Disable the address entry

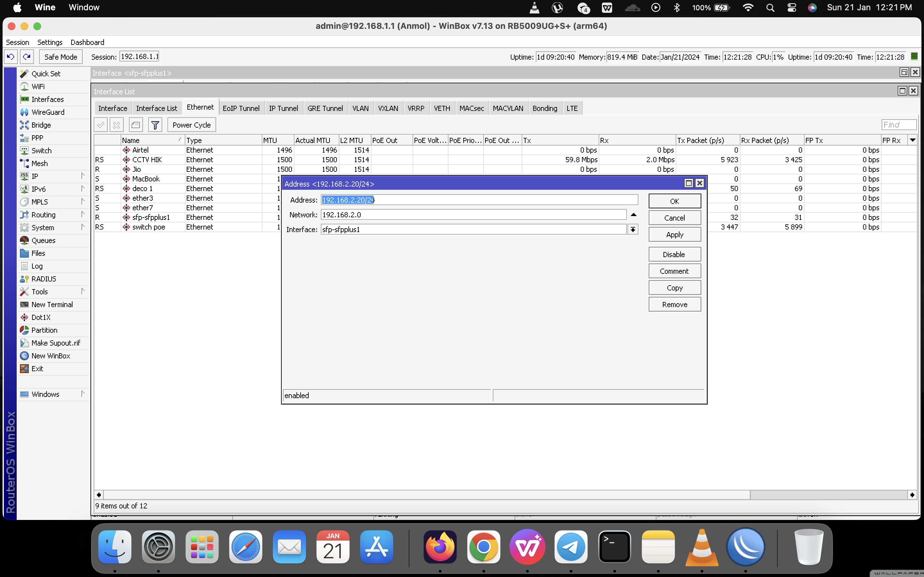tap(674, 255)
